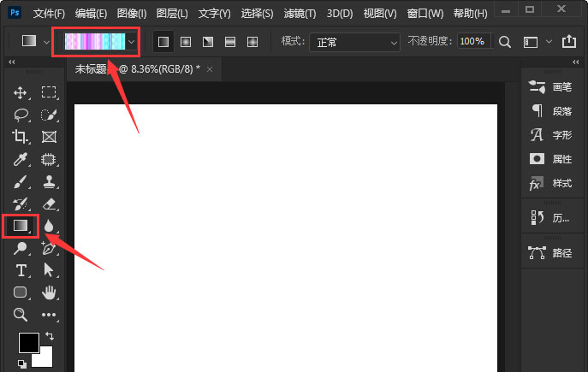Open the 视图(V) menu

(380, 14)
